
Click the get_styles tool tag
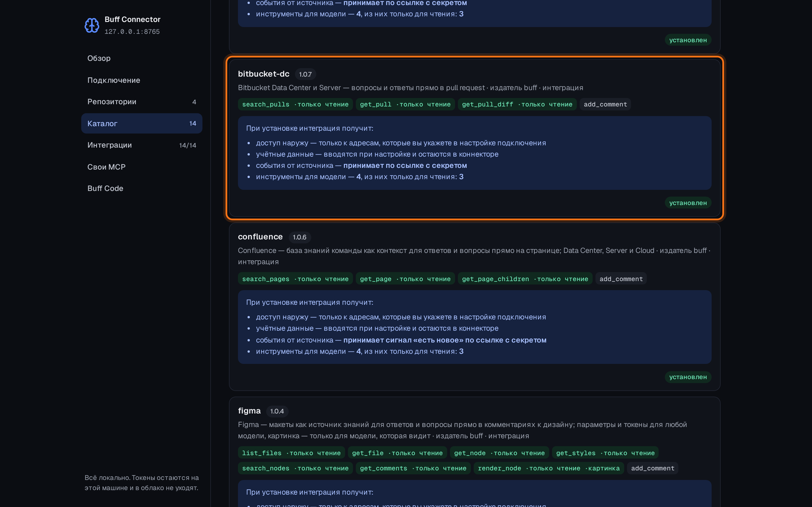[605, 453]
